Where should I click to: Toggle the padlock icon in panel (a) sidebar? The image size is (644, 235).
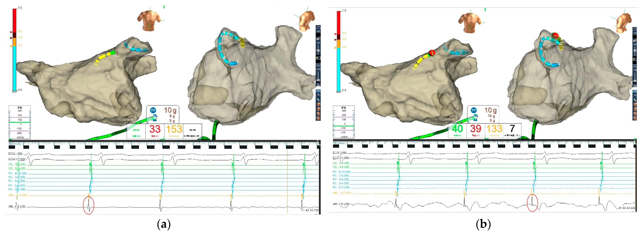click(318, 85)
